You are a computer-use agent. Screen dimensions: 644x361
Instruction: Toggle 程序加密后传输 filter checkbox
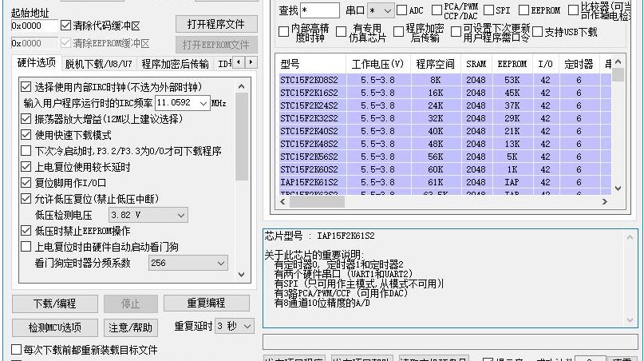(398, 32)
